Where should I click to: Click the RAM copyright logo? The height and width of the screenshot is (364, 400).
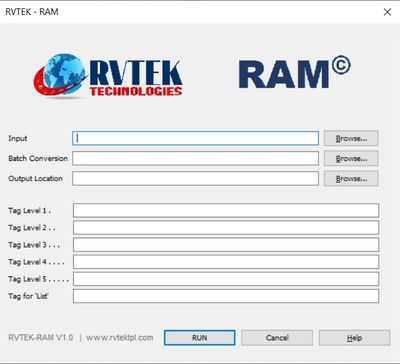(295, 73)
